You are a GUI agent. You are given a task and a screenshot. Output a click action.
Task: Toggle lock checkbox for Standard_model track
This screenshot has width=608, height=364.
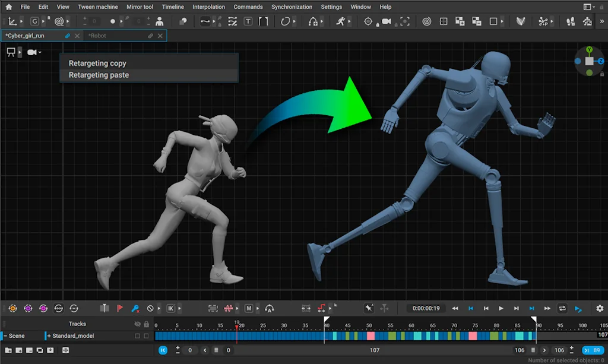coord(146,336)
